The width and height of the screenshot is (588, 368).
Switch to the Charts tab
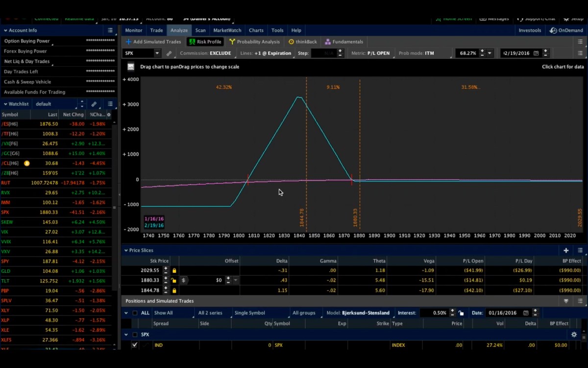pos(256,30)
